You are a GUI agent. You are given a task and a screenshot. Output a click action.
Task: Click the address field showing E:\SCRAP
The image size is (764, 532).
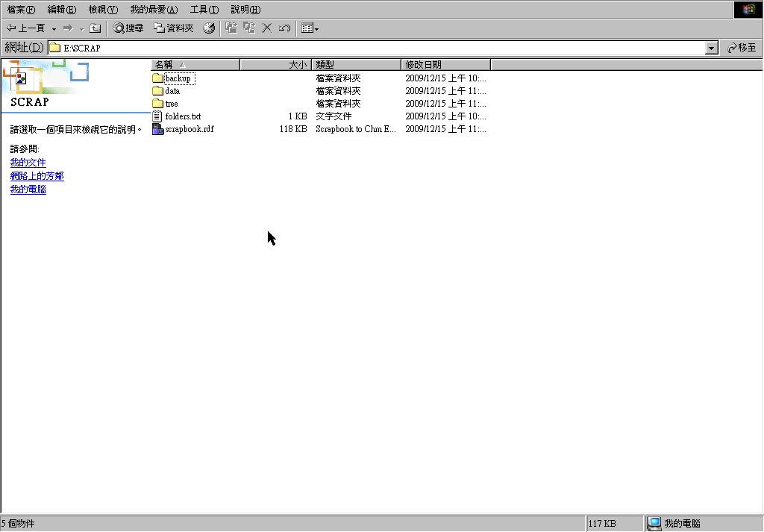(377, 48)
